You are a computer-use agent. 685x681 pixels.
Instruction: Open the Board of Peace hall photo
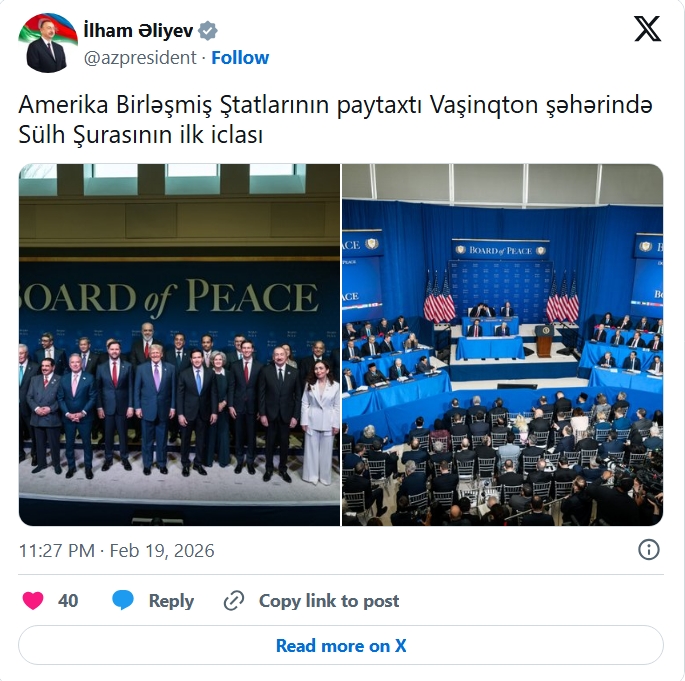click(x=502, y=345)
